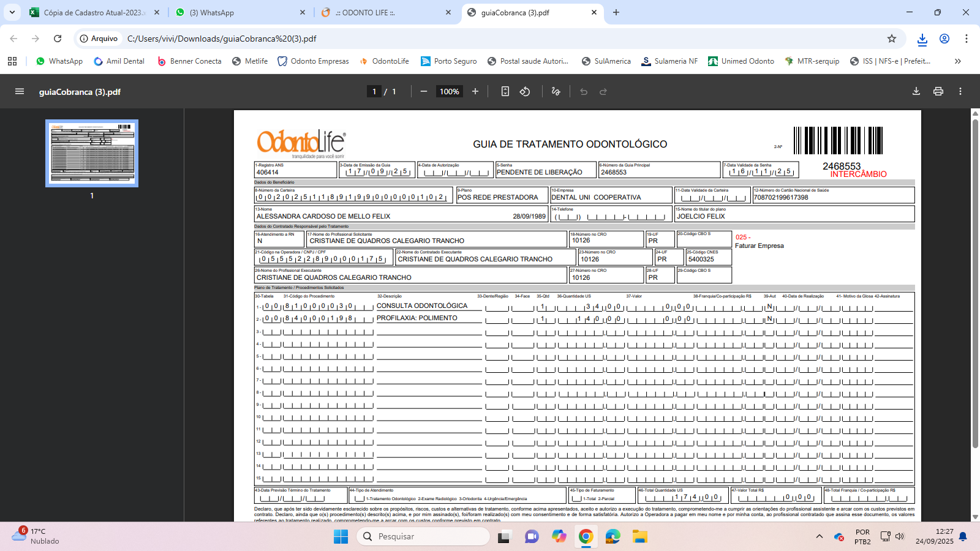Click the PDF undo arrow
Image resolution: width=980 pixels, height=551 pixels.
pos(584,92)
